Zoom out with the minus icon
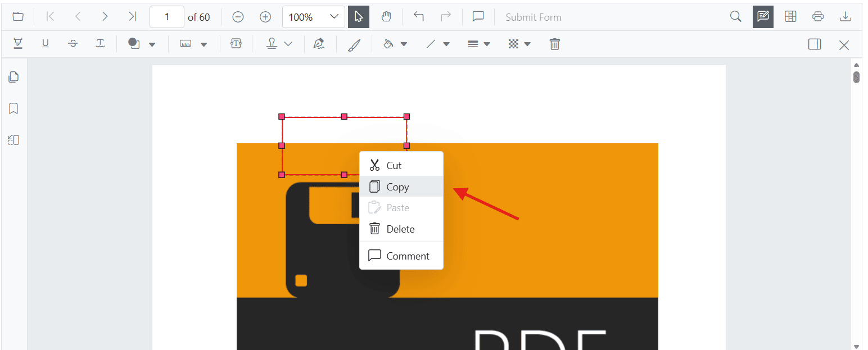Screen dimensions: 868x350 (238, 17)
